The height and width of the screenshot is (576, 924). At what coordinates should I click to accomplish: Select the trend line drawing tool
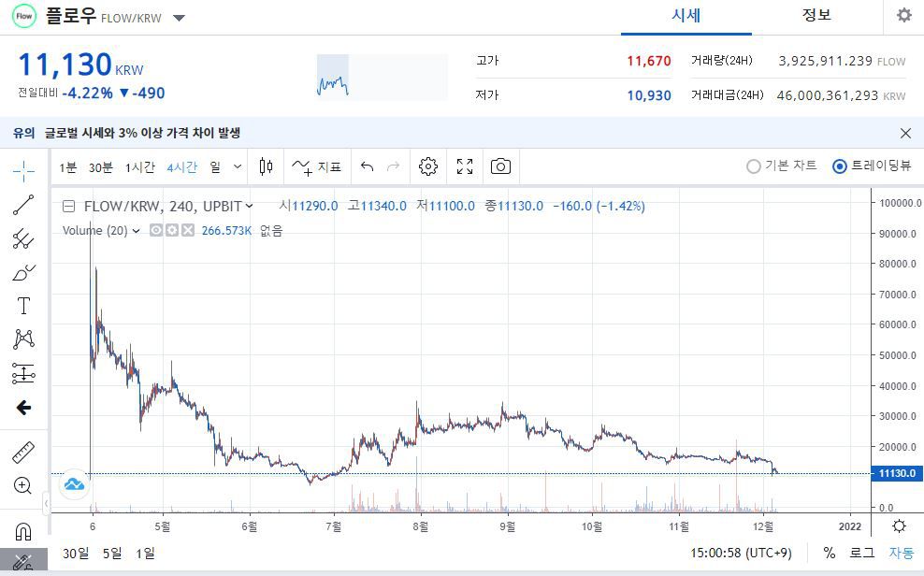[23, 205]
